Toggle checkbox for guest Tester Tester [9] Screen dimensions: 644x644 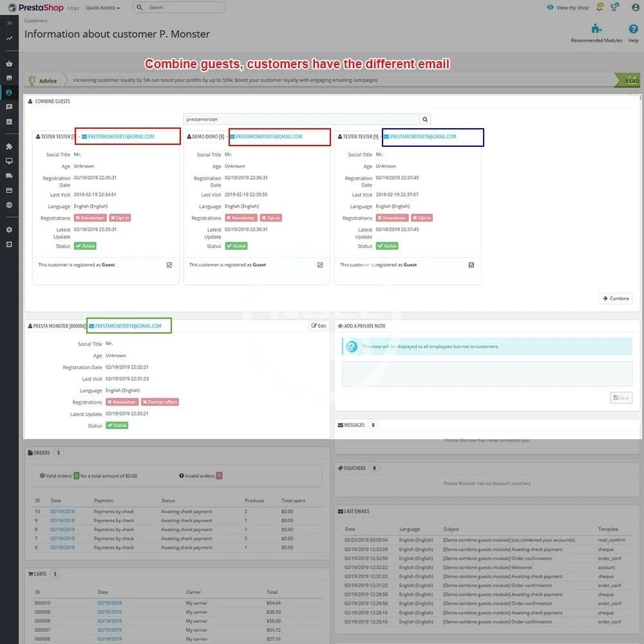click(471, 265)
